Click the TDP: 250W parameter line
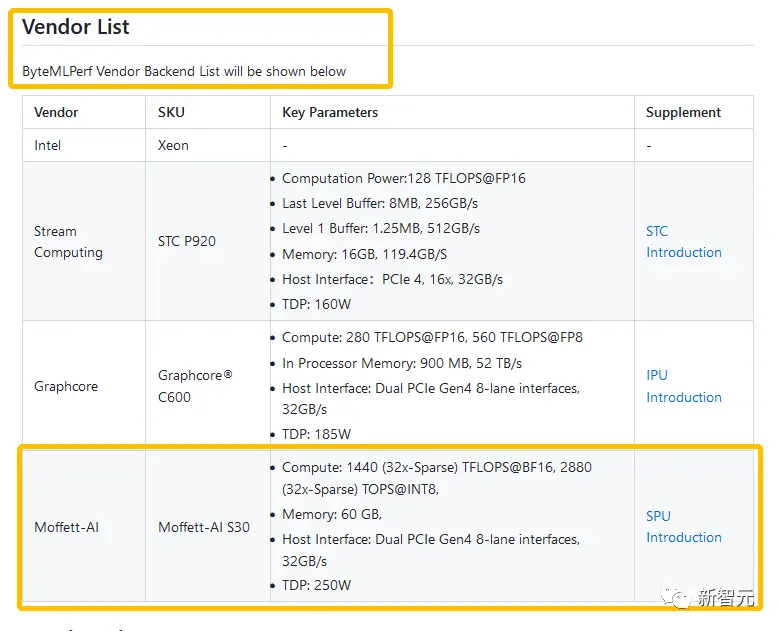Viewport: 779px width, 631px height. tap(316, 585)
